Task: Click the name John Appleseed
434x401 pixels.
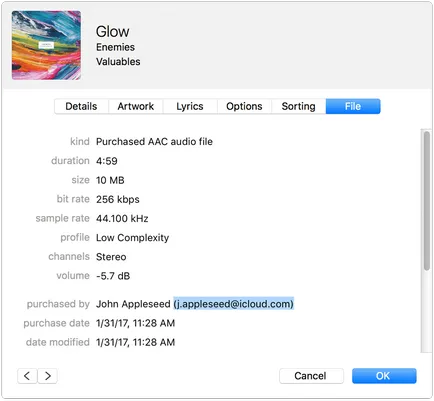Action: pyautogui.click(x=133, y=304)
